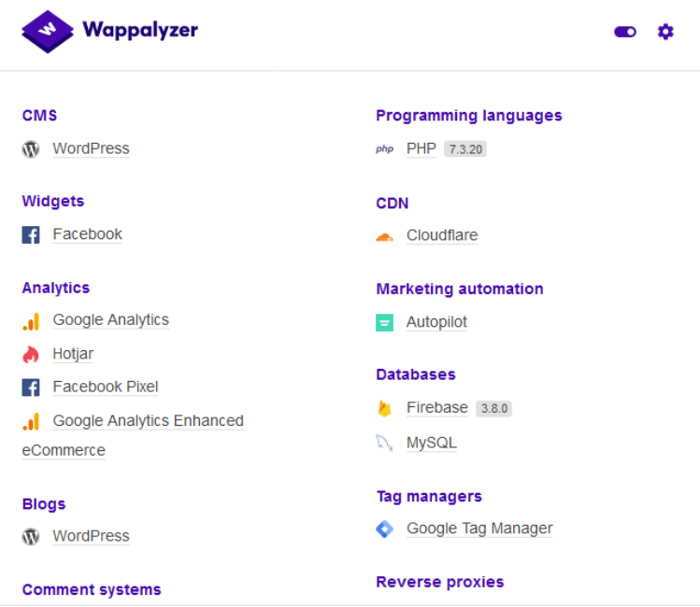700x607 pixels.
Task: Open the Facebook Pixel link
Action: click(x=106, y=387)
